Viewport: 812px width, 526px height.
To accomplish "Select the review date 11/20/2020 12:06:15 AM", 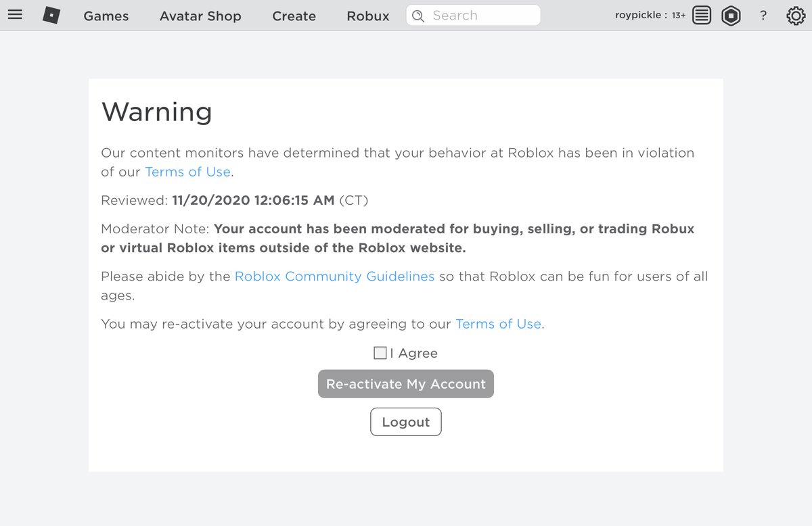I will (253, 200).
